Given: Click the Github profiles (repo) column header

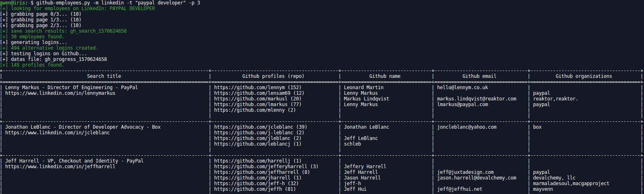Looking at the screenshot, I should point(273,76).
